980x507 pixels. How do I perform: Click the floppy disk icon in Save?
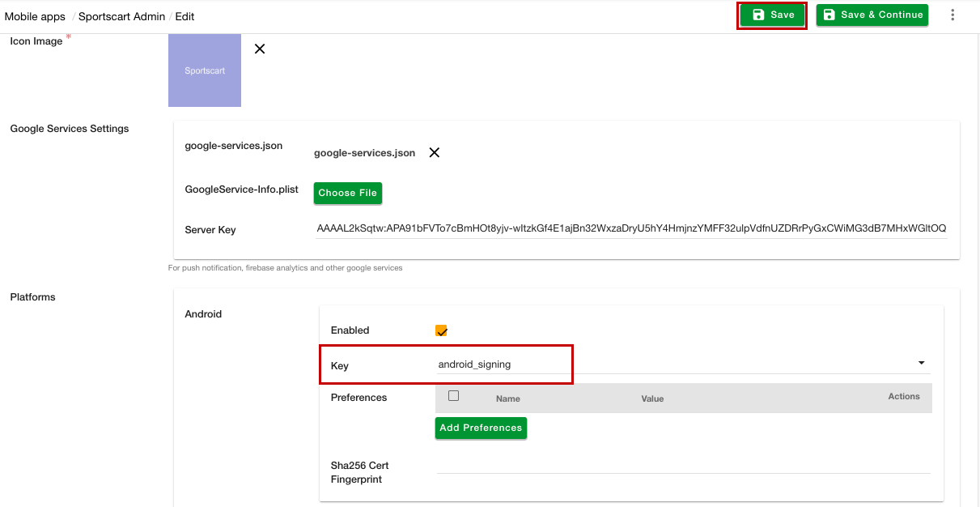[758, 15]
